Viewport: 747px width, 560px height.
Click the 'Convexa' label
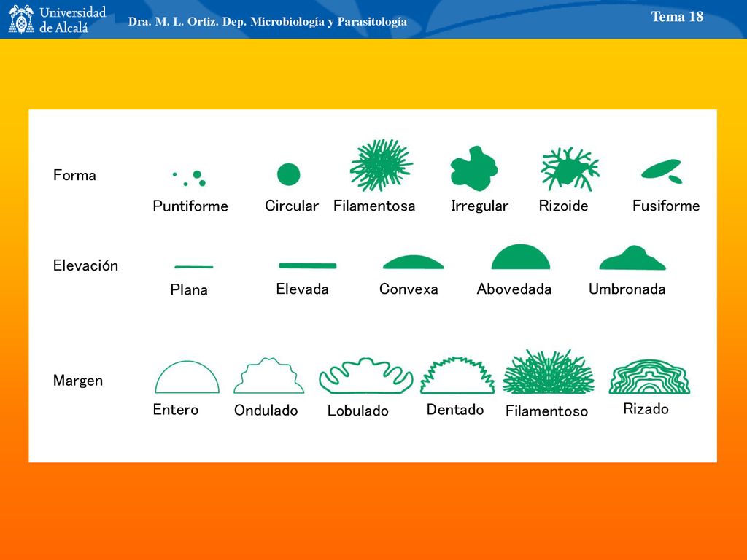(409, 289)
